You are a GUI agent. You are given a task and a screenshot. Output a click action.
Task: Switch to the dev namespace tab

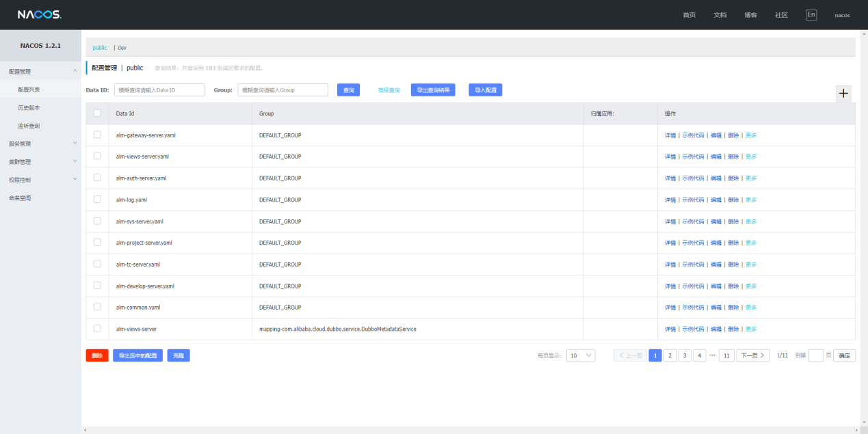[x=122, y=48]
